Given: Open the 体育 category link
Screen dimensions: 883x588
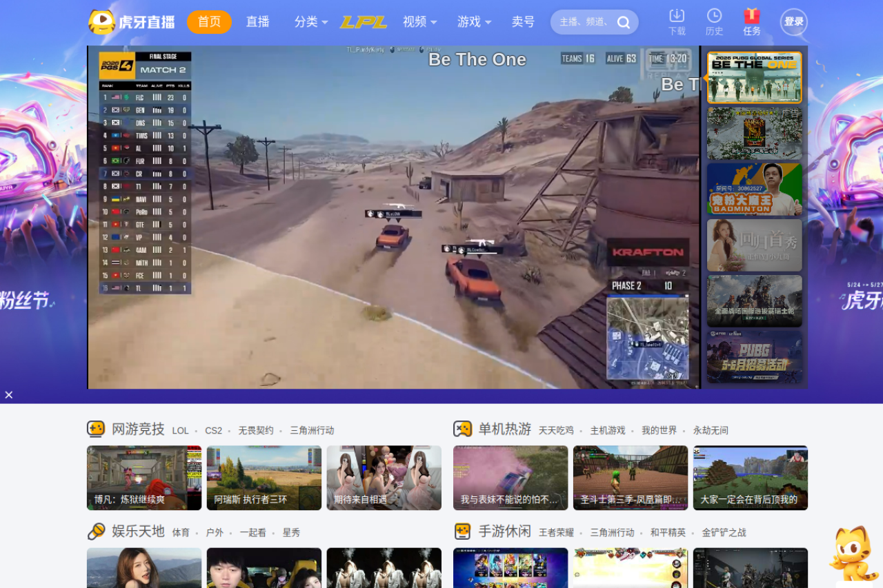Looking at the screenshot, I should coord(181,533).
